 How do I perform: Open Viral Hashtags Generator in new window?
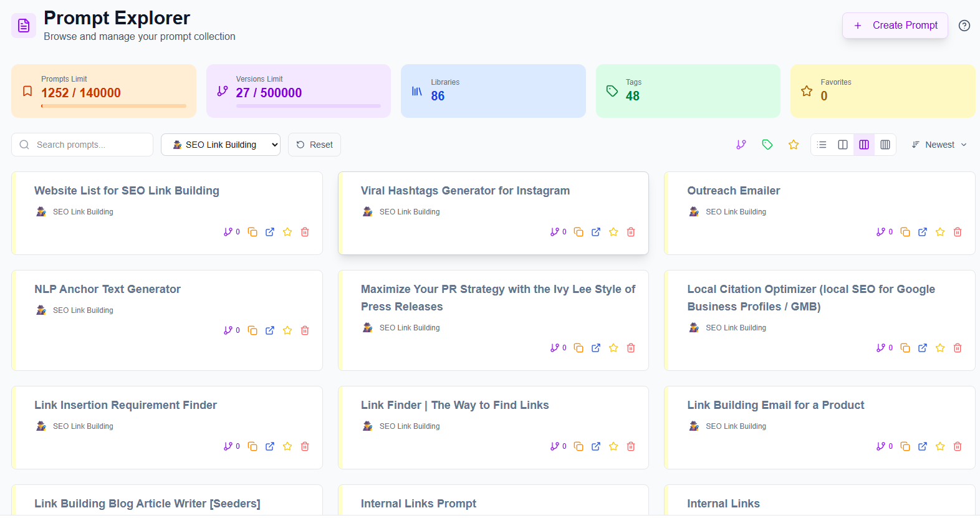coord(596,232)
